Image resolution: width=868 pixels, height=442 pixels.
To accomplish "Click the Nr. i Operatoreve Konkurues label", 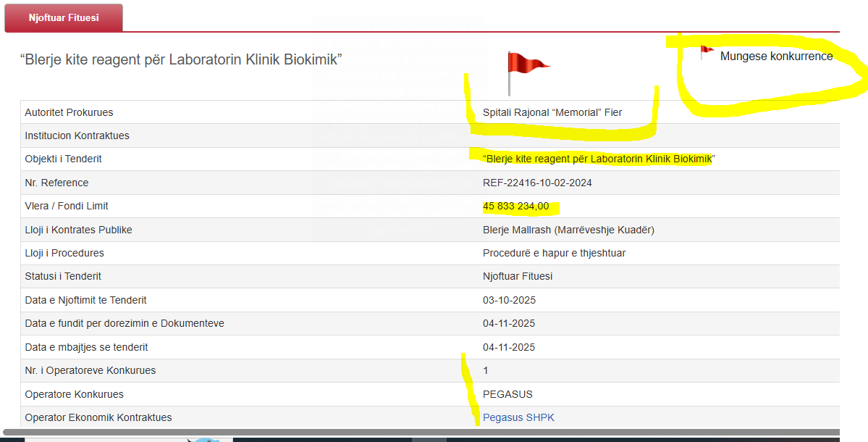I will (x=90, y=370).
